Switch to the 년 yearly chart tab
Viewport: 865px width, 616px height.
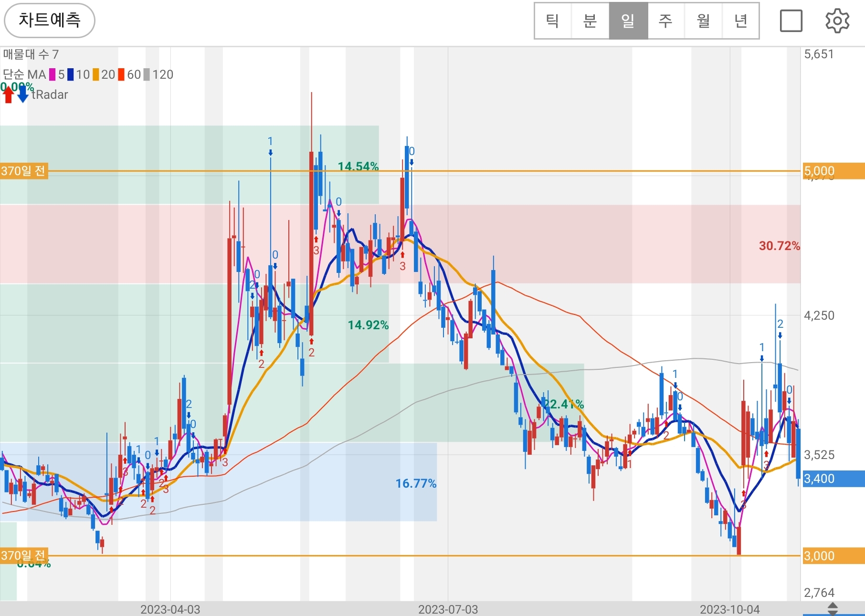point(740,21)
